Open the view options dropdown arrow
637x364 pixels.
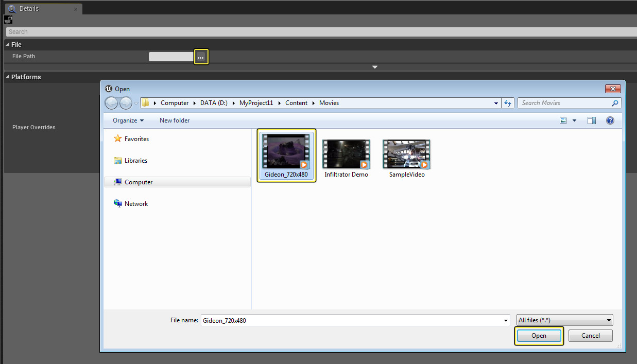(x=574, y=120)
